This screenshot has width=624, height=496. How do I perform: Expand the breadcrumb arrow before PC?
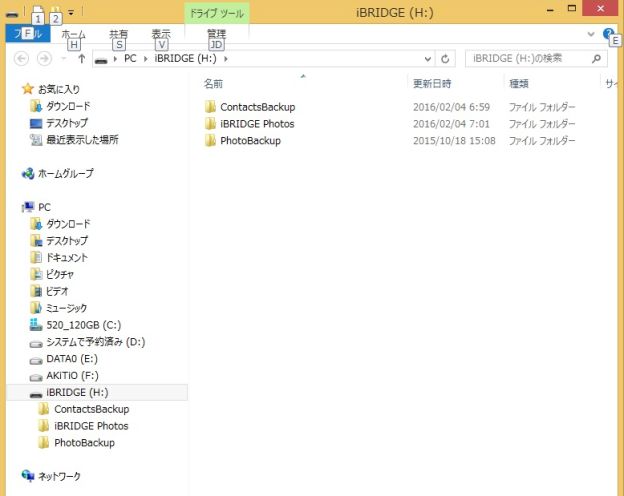pos(115,59)
